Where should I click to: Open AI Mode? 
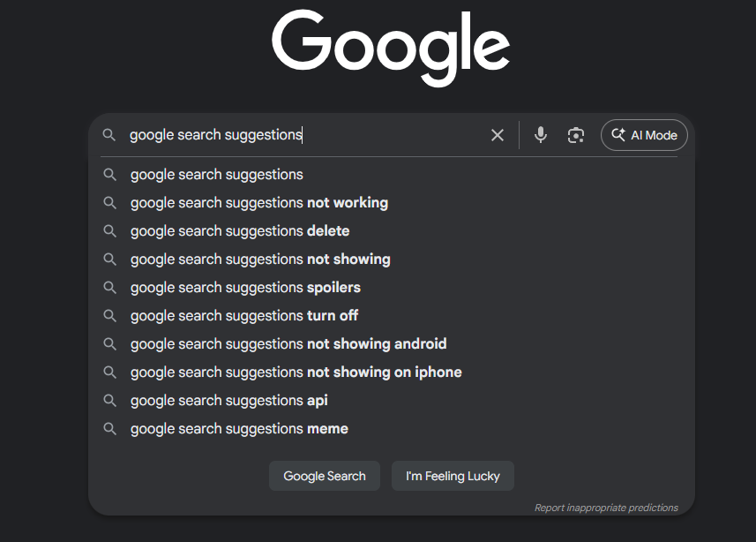644,134
